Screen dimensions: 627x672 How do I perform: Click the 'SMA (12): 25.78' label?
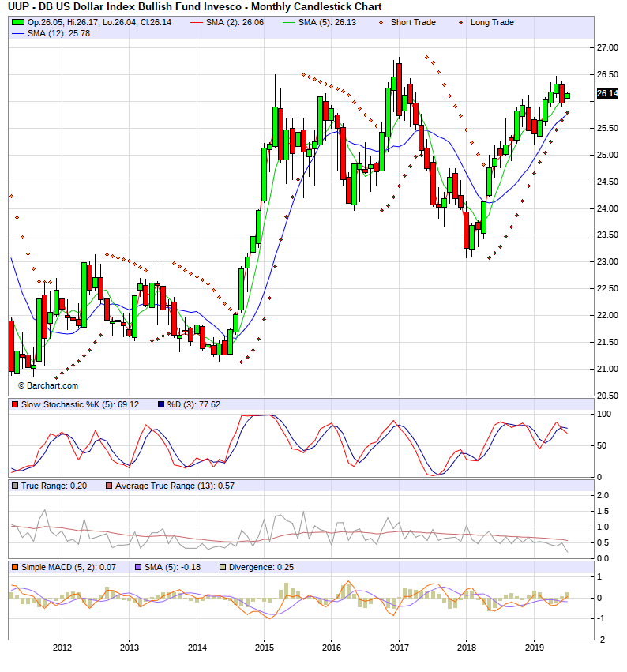(x=58, y=33)
